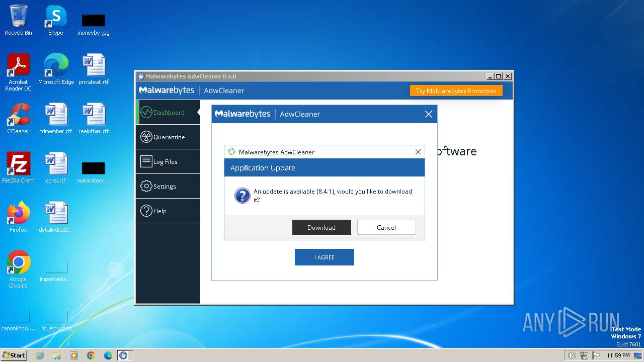Image resolution: width=644 pixels, height=362 pixels.
Task: Click the 11:59 PM taskbar clock
Action: coord(618,355)
